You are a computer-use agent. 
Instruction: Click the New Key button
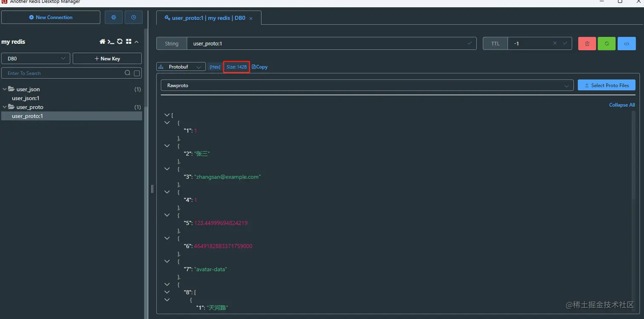tap(107, 58)
